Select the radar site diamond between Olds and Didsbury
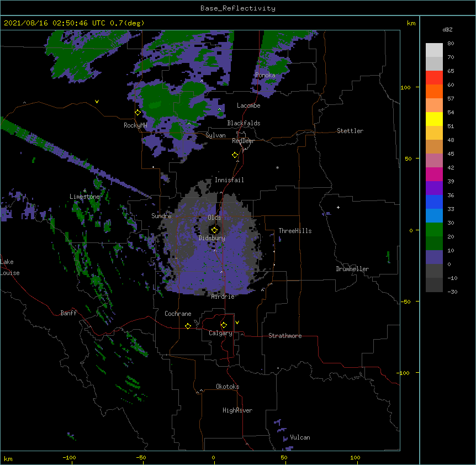 (215, 230)
